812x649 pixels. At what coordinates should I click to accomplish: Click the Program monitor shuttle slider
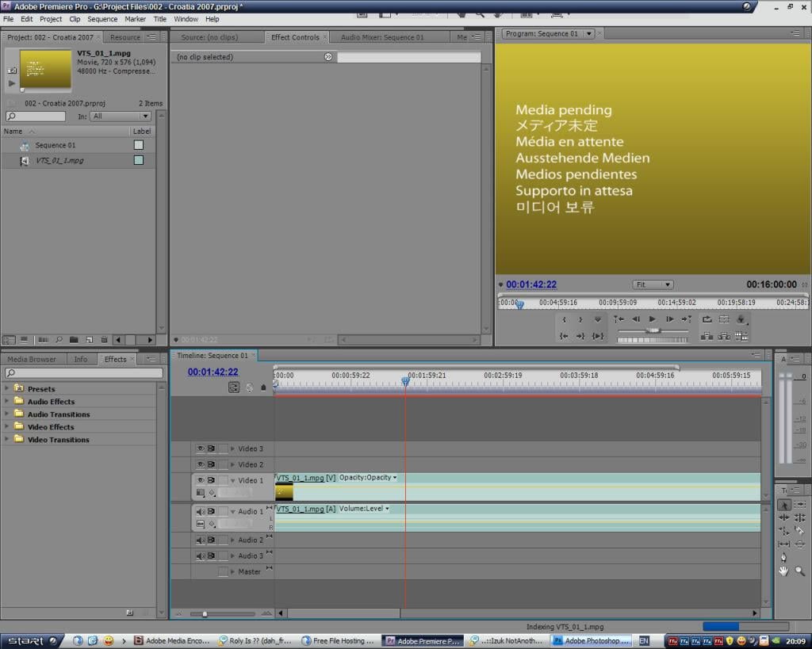click(x=653, y=330)
